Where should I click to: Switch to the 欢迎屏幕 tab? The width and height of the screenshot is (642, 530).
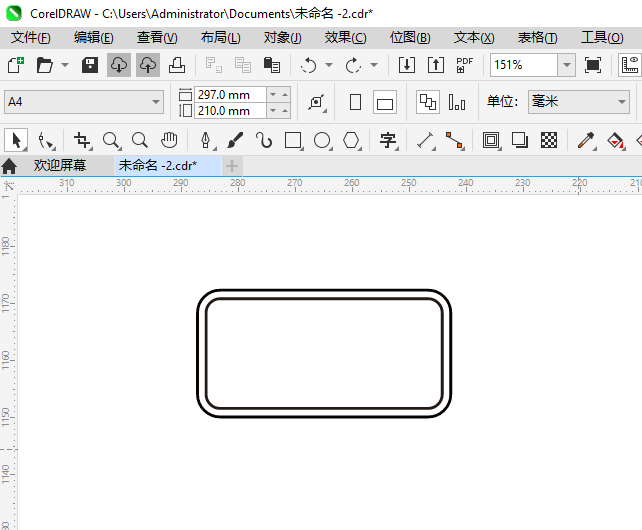60,165
